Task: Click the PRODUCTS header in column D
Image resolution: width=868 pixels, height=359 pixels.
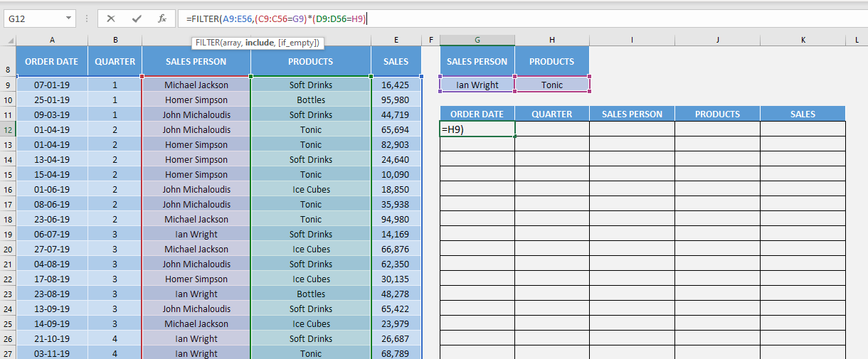Action: coord(311,61)
